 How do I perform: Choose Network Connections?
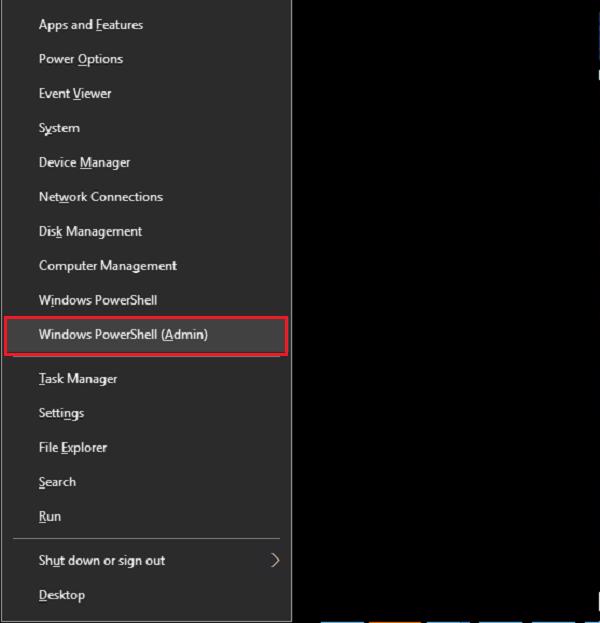coord(146,197)
